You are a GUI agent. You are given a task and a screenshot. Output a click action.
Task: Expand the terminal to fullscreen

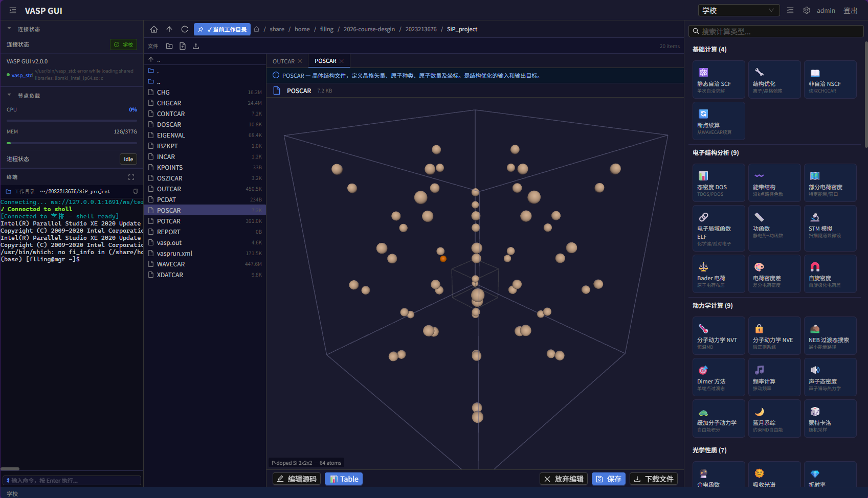pyautogui.click(x=131, y=177)
